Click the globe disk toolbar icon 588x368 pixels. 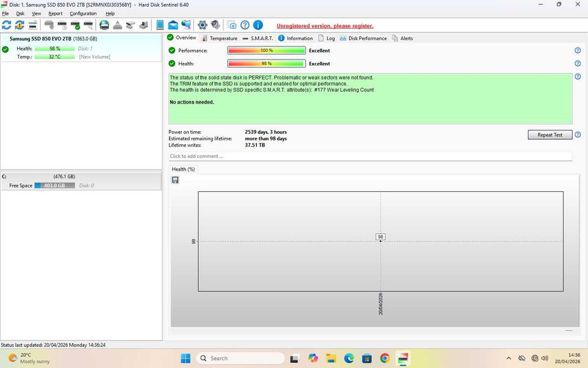click(104, 25)
